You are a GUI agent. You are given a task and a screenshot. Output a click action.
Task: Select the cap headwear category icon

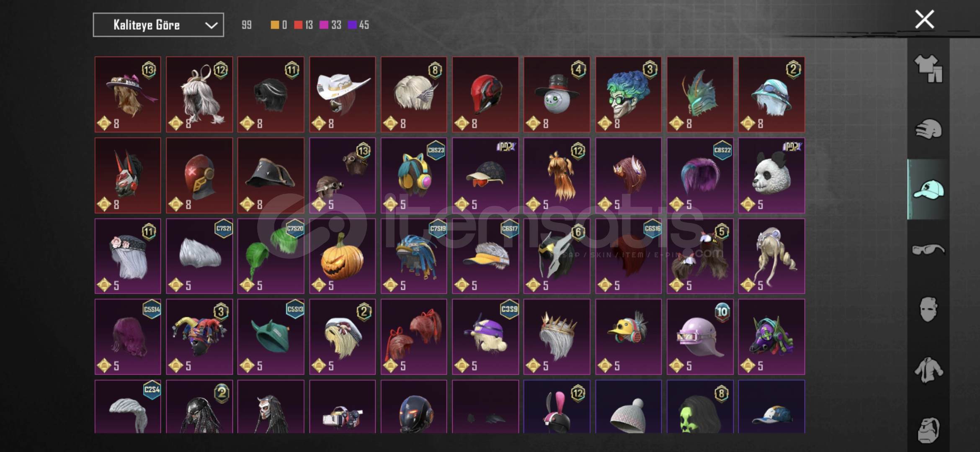point(928,189)
